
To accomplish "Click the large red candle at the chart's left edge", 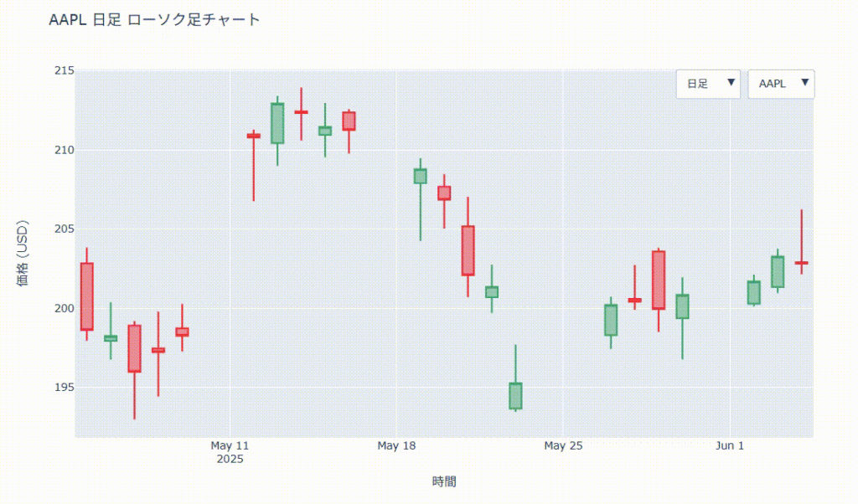I will pyautogui.click(x=86, y=296).
